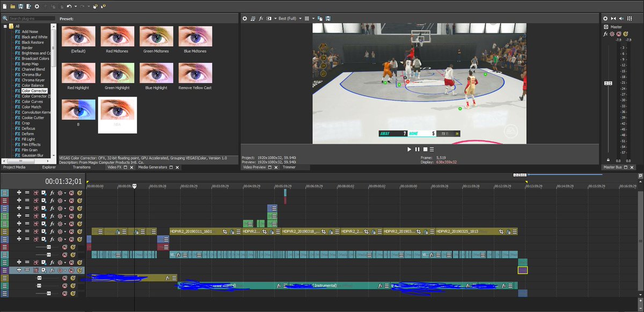The image size is (644, 312).
Task: Open Video Output FX in preview toolbar
Action: [261, 19]
